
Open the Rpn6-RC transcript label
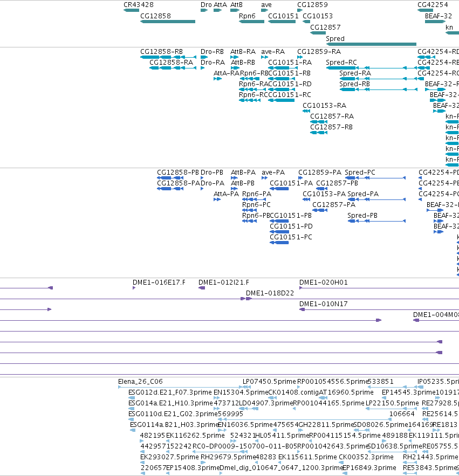tap(254, 95)
